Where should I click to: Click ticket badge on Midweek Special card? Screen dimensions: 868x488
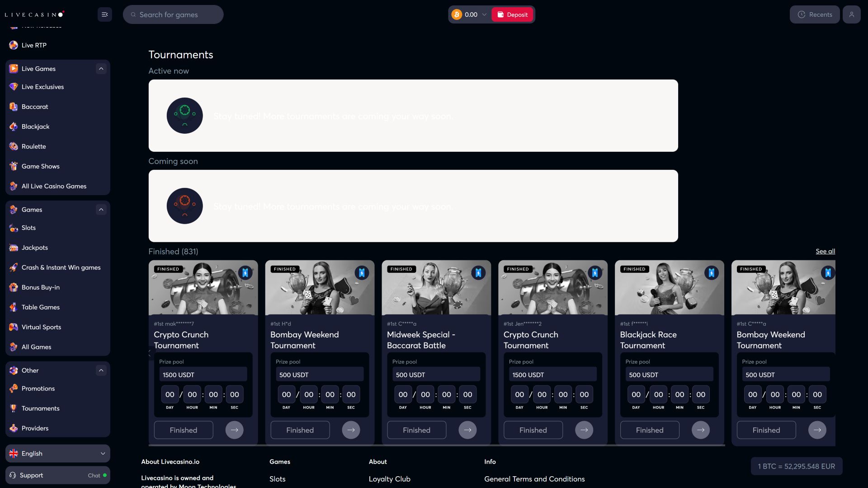[x=478, y=273]
